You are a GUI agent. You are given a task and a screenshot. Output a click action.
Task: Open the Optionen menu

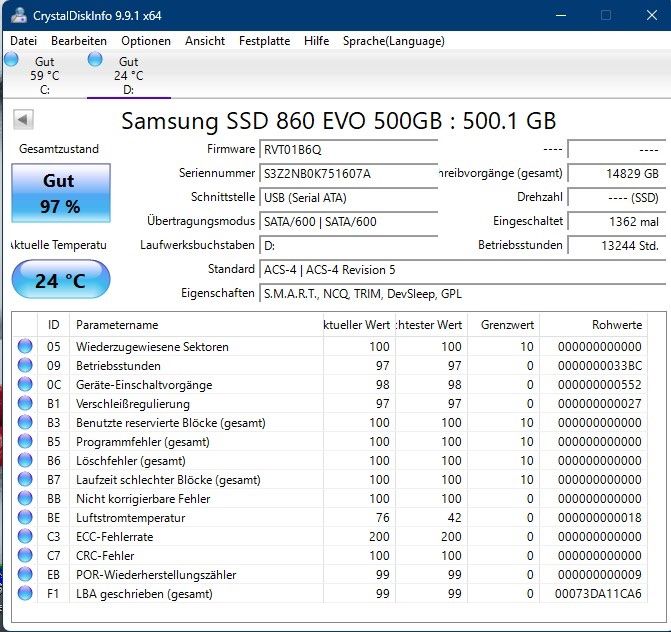(146, 41)
